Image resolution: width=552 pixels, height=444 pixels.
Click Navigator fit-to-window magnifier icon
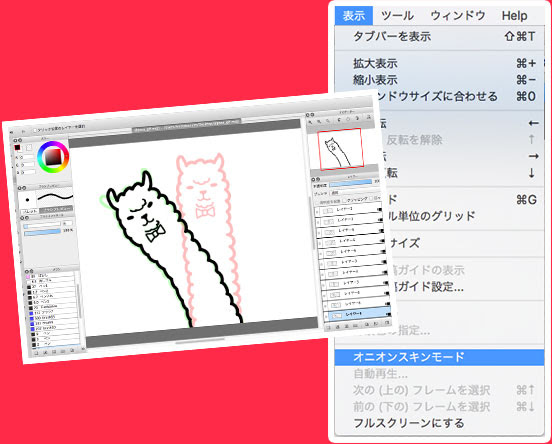coord(327,121)
